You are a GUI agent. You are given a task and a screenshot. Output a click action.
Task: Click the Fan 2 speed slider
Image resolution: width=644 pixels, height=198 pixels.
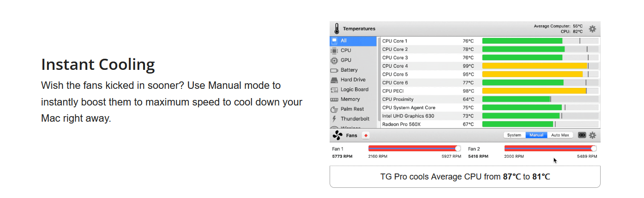550,148
